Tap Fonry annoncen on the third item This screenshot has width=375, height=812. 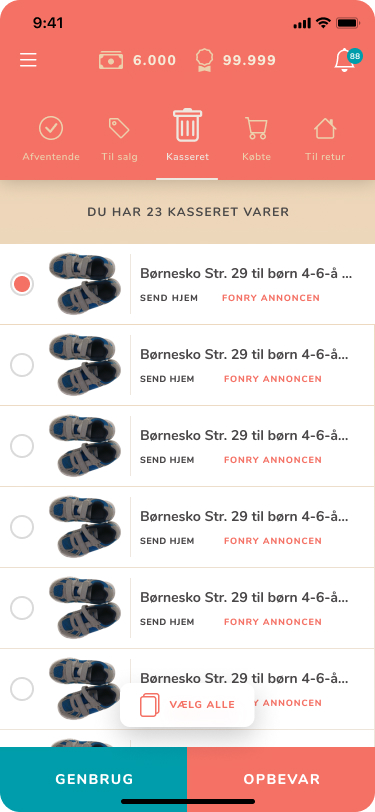pyautogui.click(x=272, y=460)
